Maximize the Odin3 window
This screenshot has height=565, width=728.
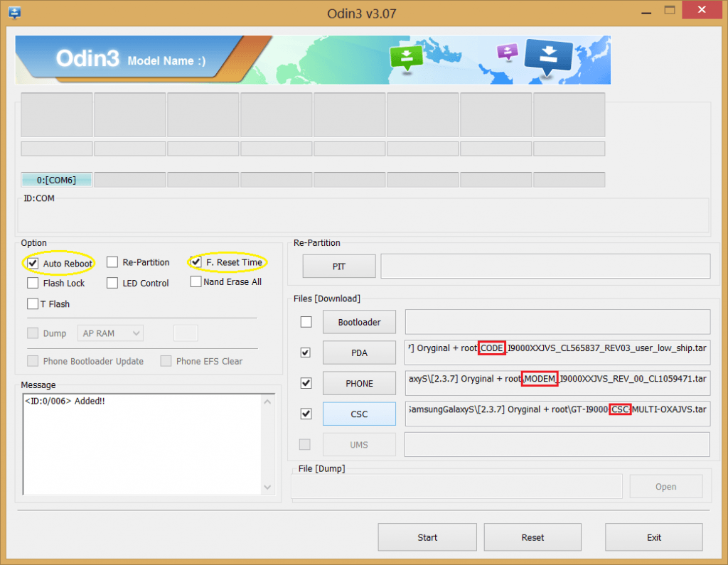pos(670,10)
